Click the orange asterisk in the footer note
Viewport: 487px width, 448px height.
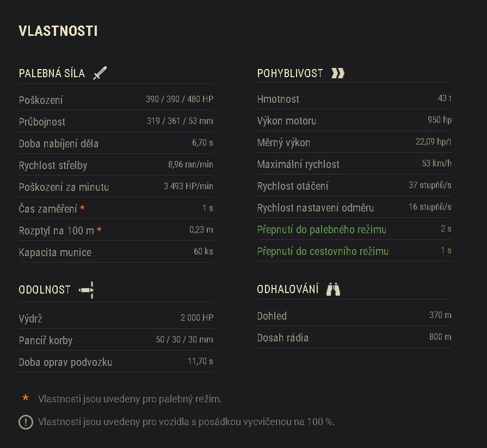[25, 399]
